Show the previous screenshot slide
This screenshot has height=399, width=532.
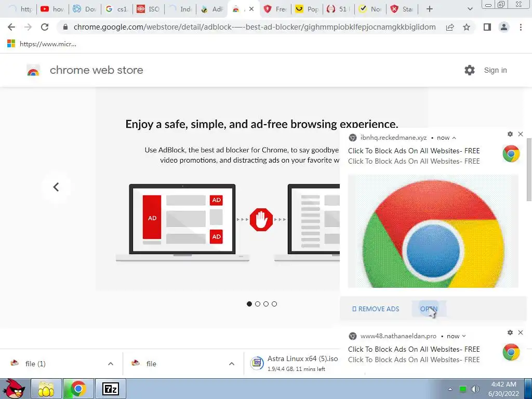[x=56, y=187]
